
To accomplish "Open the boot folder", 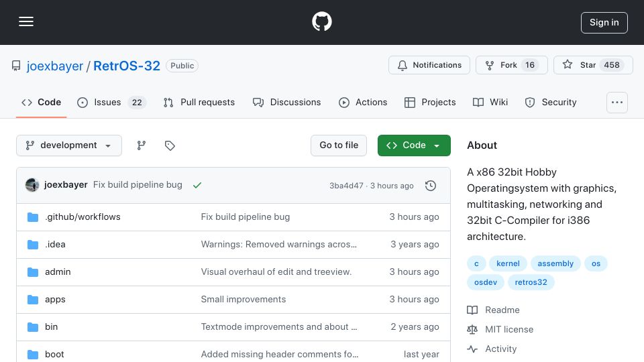I will click(x=54, y=354).
